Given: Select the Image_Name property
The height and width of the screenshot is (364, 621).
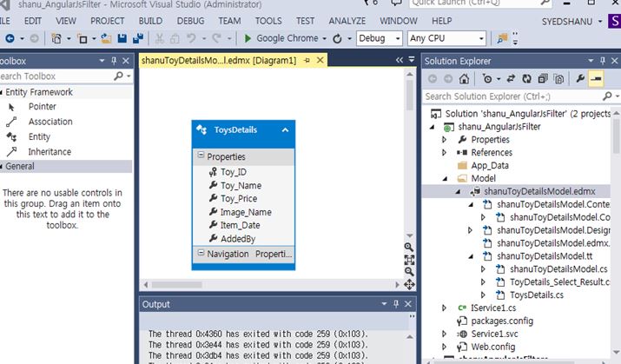Looking at the screenshot, I should coord(246,212).
